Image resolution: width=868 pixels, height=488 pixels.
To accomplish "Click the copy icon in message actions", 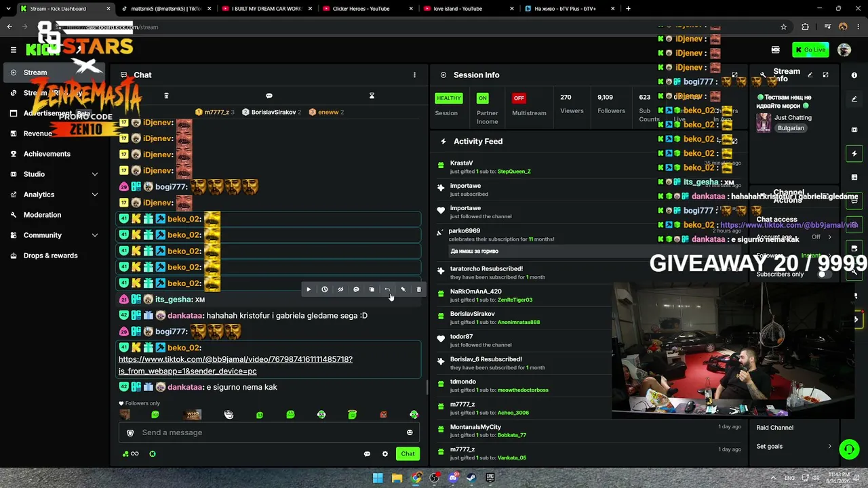I will click(x=372, y=289).
